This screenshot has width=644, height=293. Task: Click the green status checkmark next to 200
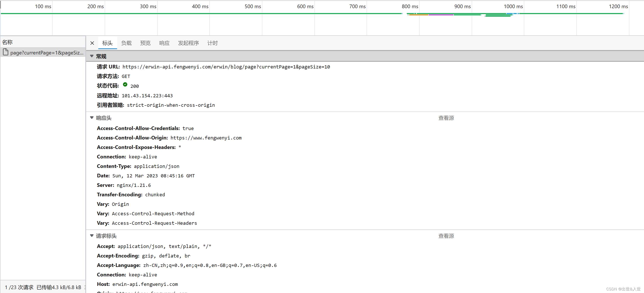(x=125, y=84)
